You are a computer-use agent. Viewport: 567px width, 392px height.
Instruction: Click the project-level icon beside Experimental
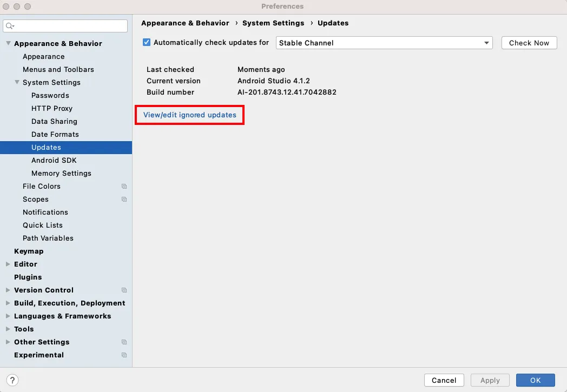(124, 355)
